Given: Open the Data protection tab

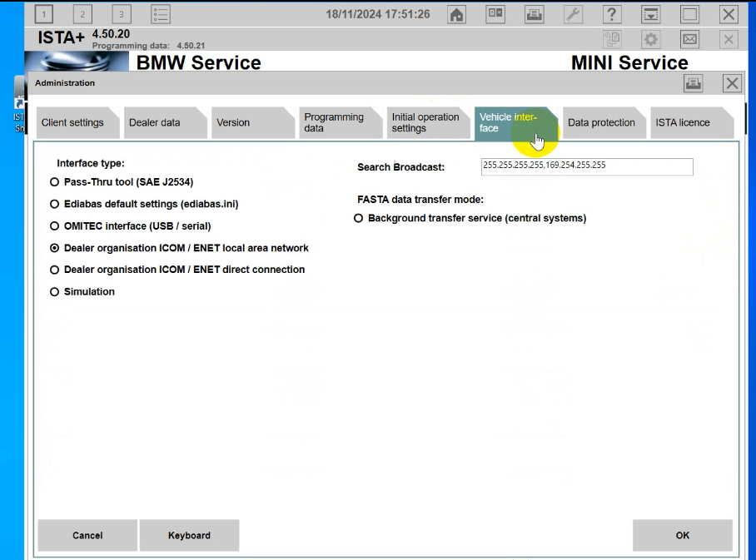Looking at the screenshot, I should [x=604, y=123].
